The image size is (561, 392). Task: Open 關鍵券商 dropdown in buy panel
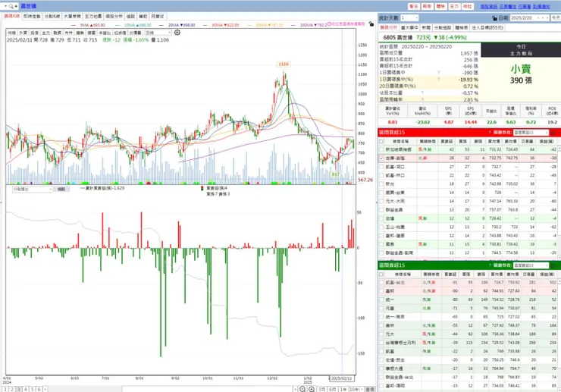(531, 133)
